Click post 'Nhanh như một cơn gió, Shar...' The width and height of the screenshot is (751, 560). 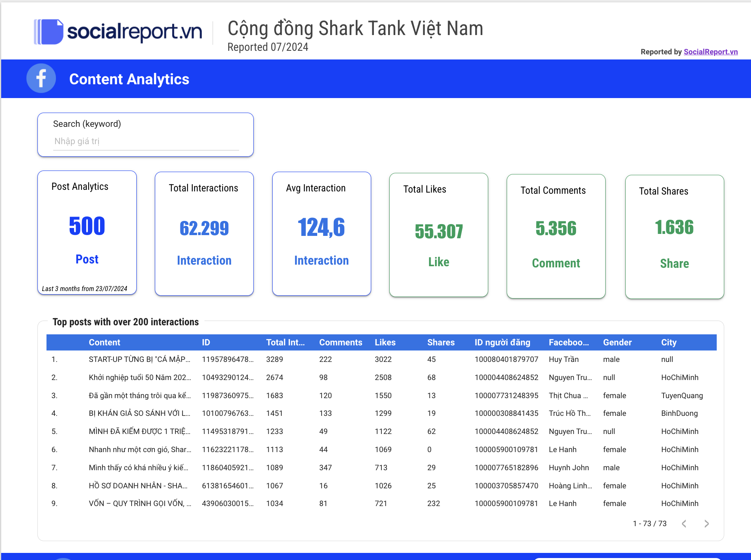(140, 449)
